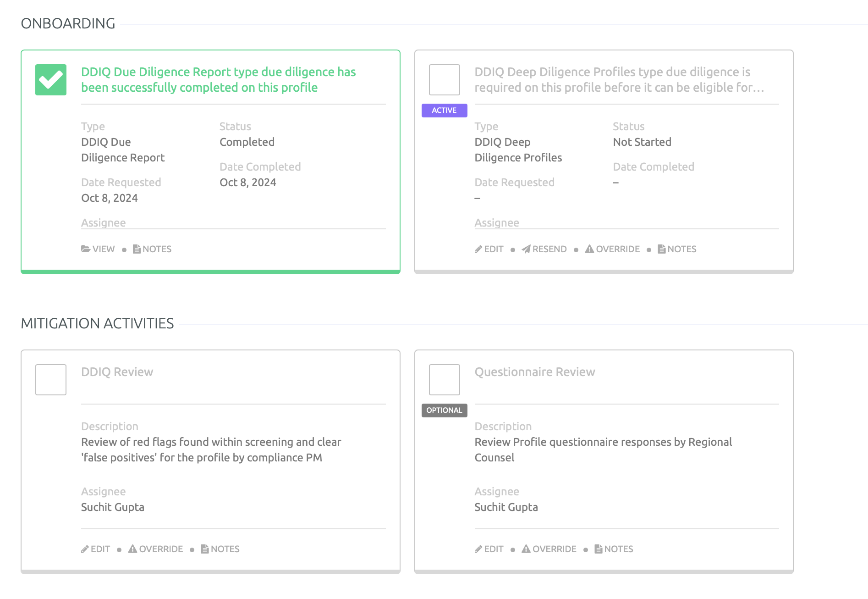Open Notes icon on completed Due Diligence Report card
Screen dimensions: 868x599
pos(137,249)
